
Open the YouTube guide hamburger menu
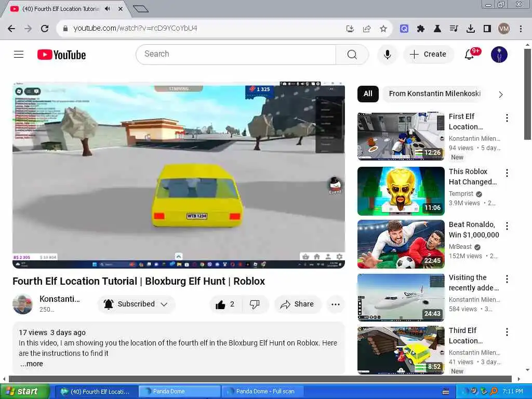coord(19,54)
